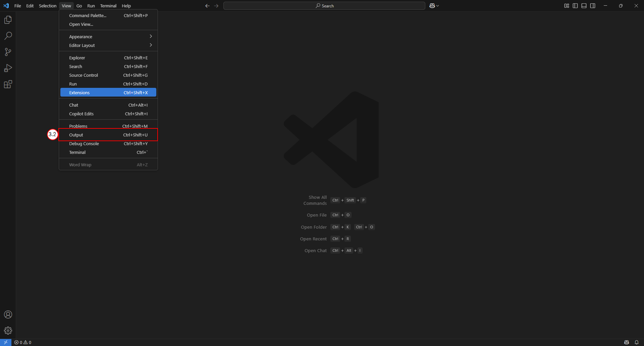Open the Terminal menu in menu bar
This screenshot has width=644, height=346.
click(x=108, y=6)
